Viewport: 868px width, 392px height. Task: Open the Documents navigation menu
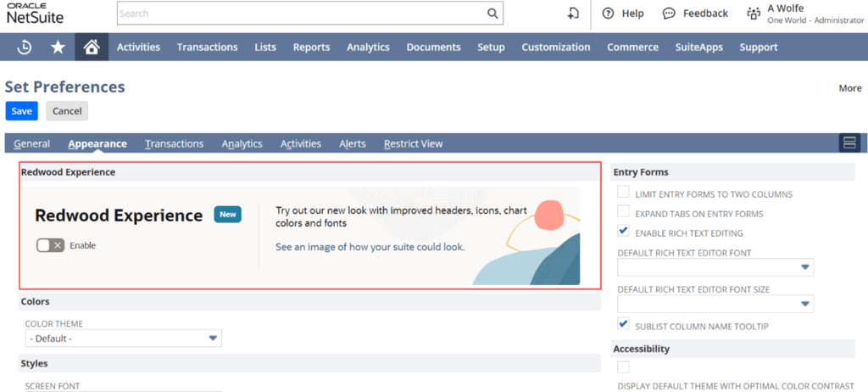pyautogui.click(x=433, y=48)
